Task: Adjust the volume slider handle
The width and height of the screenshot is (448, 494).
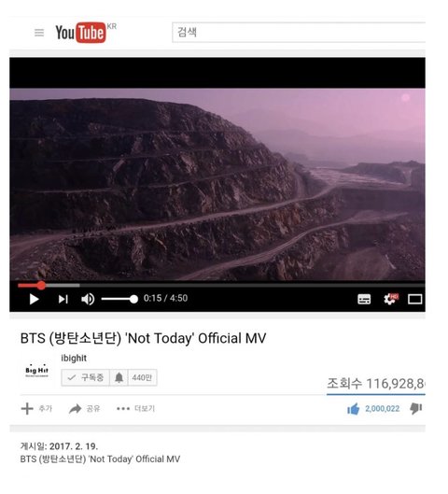Action: point(133,299)
